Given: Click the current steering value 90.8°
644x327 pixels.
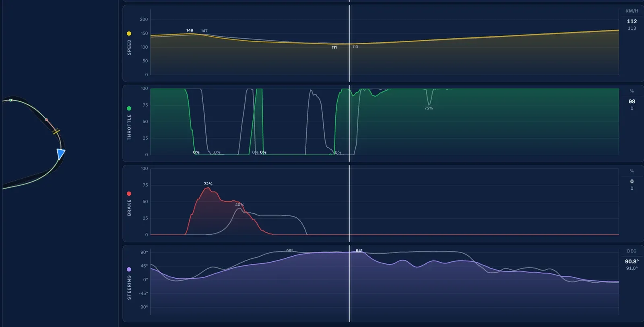Looking at the screenshot, I should tap(632, 261).
